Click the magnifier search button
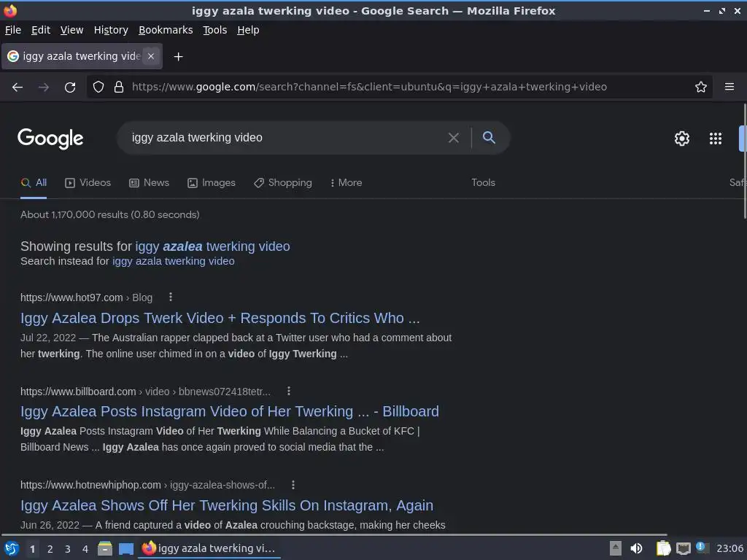Image resolution: width=747 pixels, height=560 pixels. pyautogui.click(x=489, y=138)
